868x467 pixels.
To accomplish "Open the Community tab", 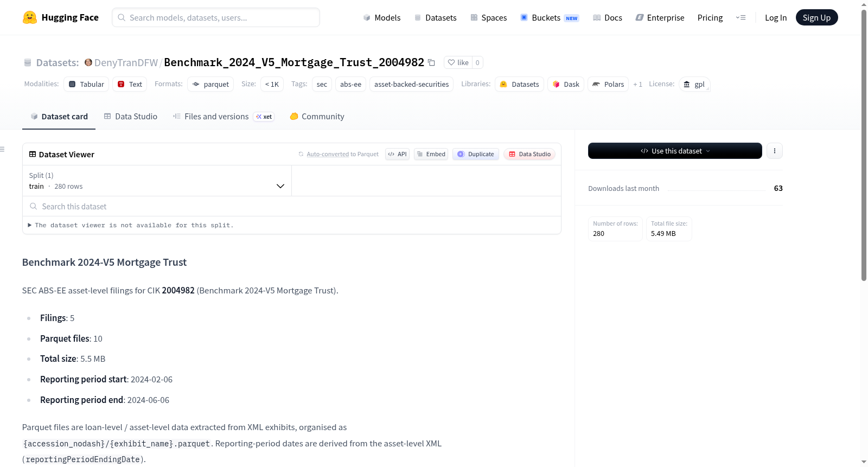I will point(317,116).
